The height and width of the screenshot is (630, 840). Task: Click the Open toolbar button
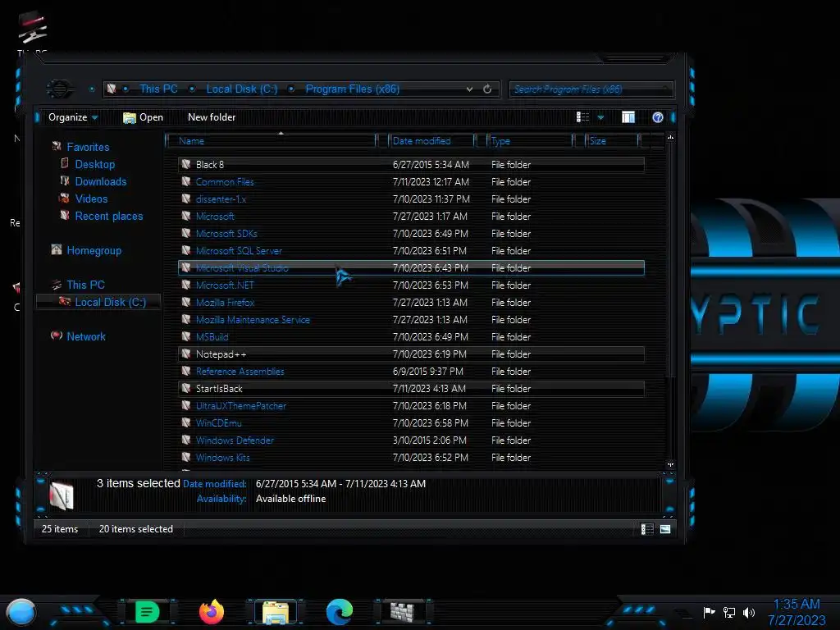pyautogui.click(x=143, y=117)
